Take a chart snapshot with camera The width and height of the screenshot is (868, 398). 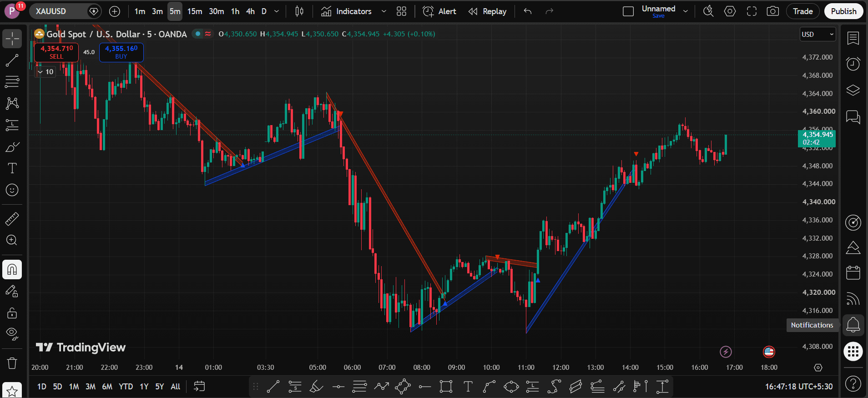click(773, 11)
